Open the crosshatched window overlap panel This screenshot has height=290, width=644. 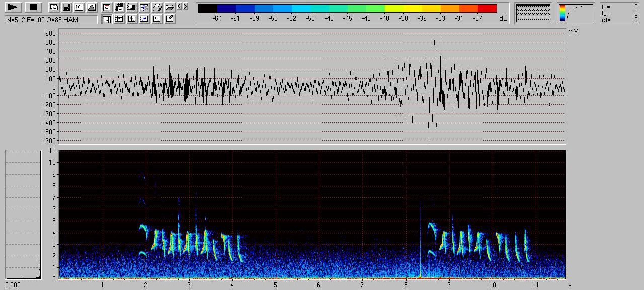533,13
